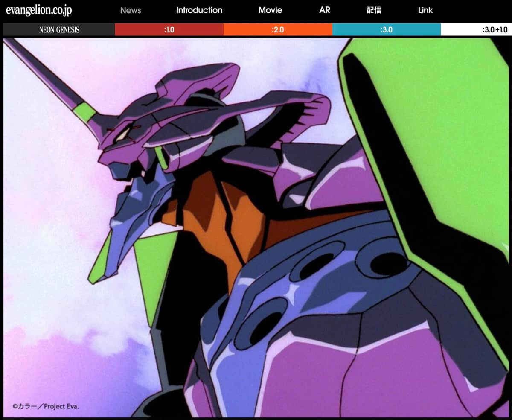The height and width of the screenshot is (420, 512).
Task: Select the red :1.0 tab
Action: (169, 30)
